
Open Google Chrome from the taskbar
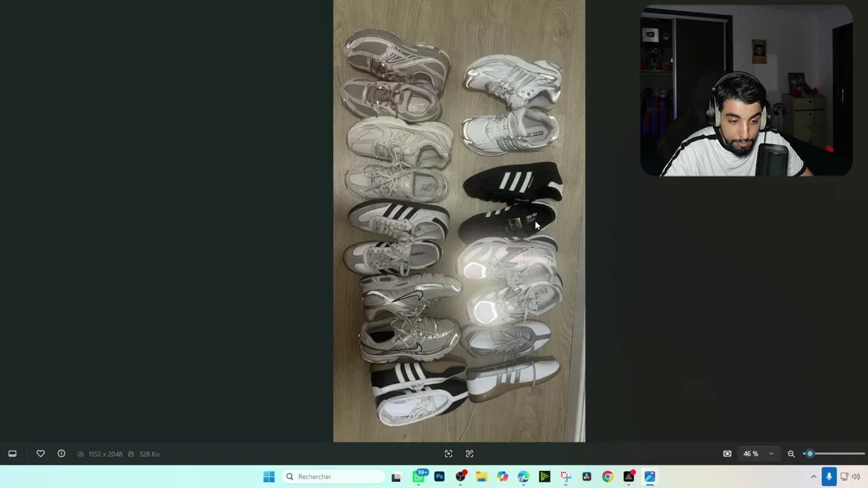[608, 476]
